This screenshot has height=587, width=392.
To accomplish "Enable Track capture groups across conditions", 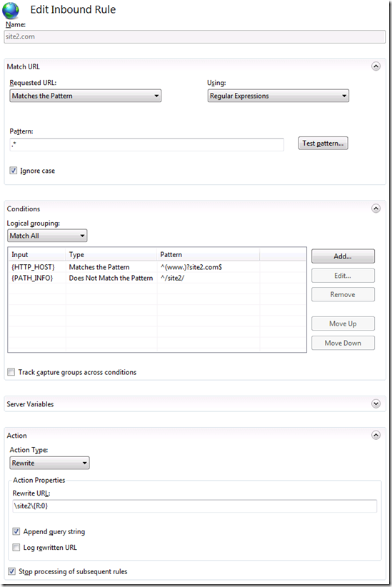I will point(11,372).
